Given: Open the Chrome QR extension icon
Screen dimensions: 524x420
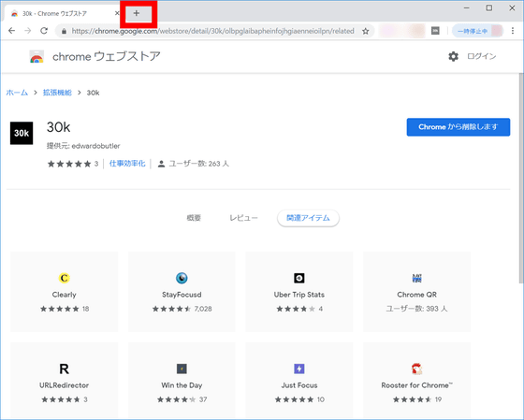Looking at the screenshot, I should pos(416,278).
